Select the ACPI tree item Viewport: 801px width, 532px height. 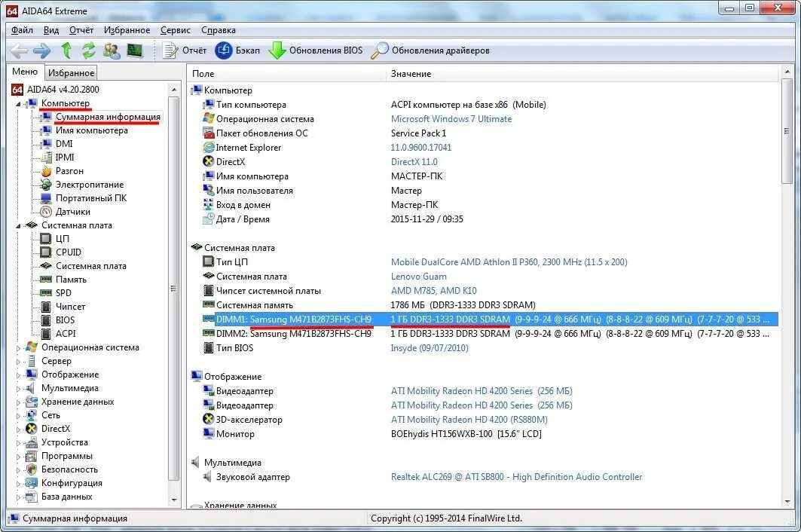[x=66, y=334]
